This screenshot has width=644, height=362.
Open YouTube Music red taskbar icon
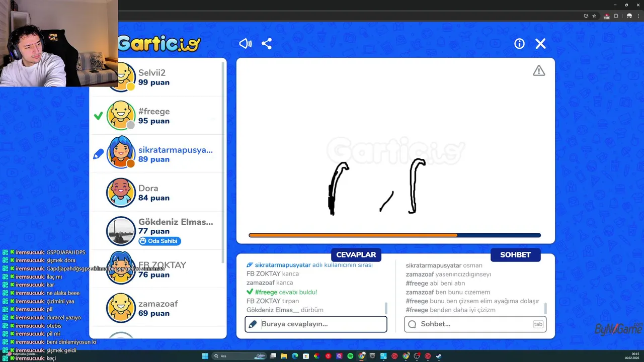[x=328, y=356]
